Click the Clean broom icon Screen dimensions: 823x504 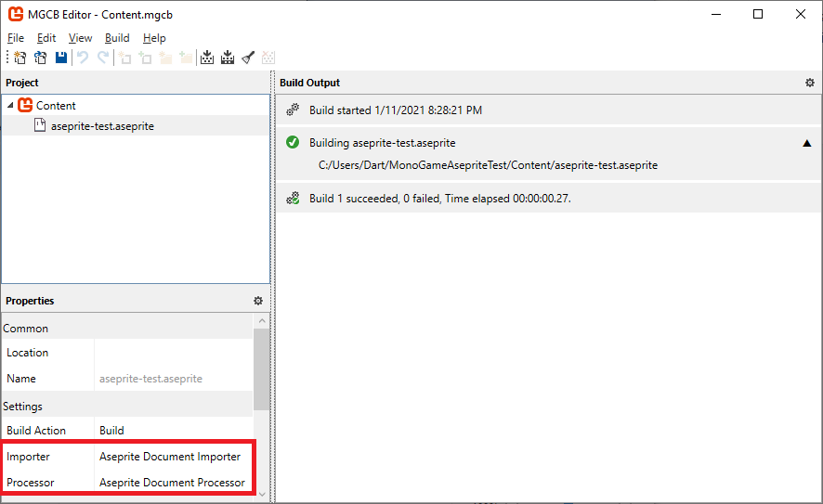(x=248, y=58)
